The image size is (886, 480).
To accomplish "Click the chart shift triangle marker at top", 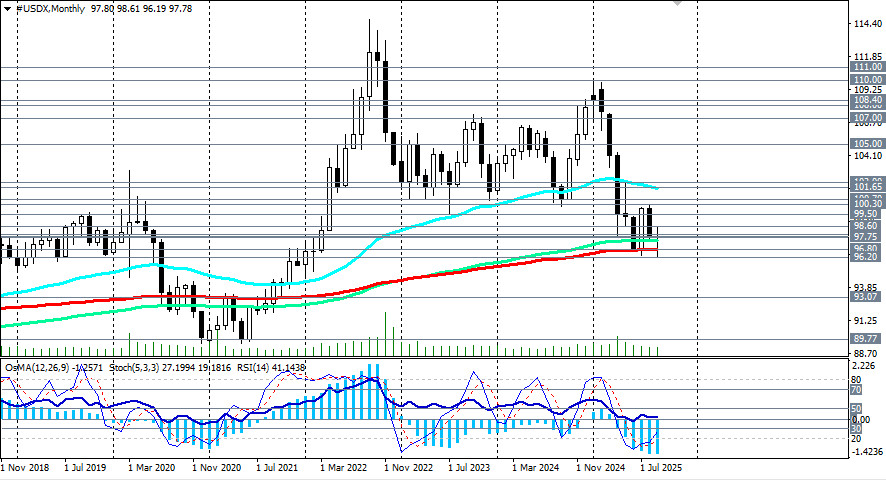I will [679, 3].
